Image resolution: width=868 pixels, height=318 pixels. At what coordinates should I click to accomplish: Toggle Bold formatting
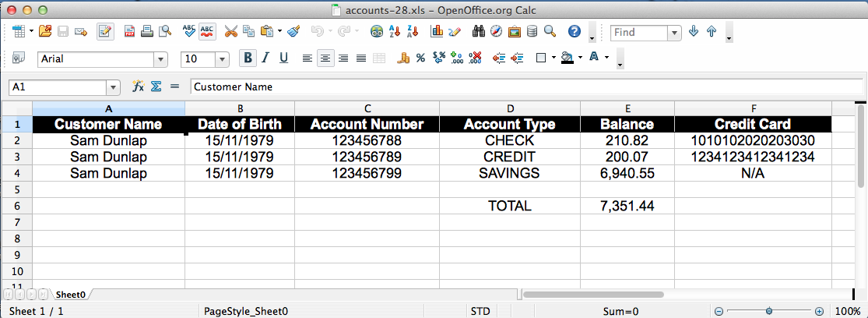pyautogui.click(x=248, y=58)
